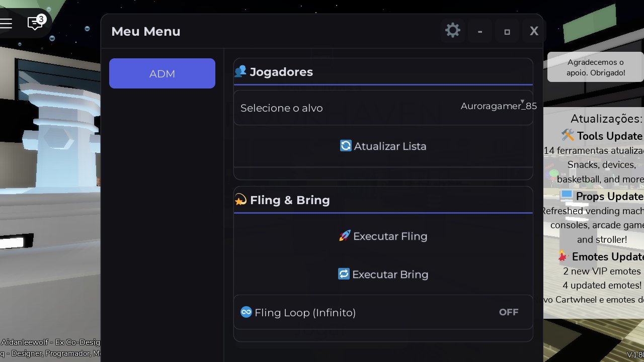Click the Jogadores players icon
The height and width of the screenshot is (362, 644).
click(x=240, y=71)
